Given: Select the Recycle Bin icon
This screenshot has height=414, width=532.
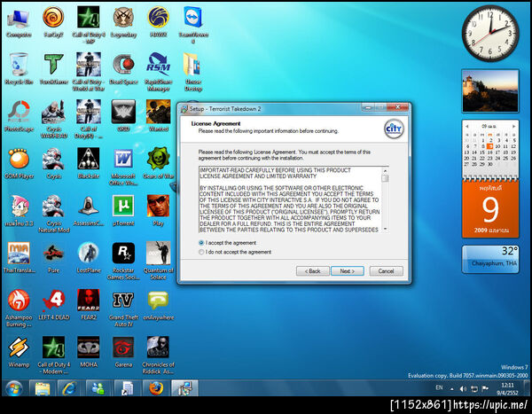Looking at the screenshot, I should point(19,69).
